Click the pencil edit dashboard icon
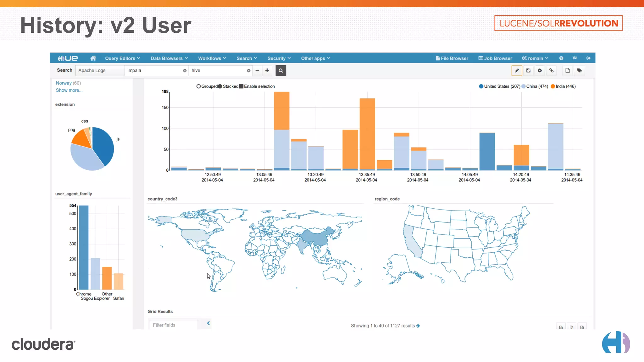The height and width of the screenshot is (362, 644). point(517,71)
